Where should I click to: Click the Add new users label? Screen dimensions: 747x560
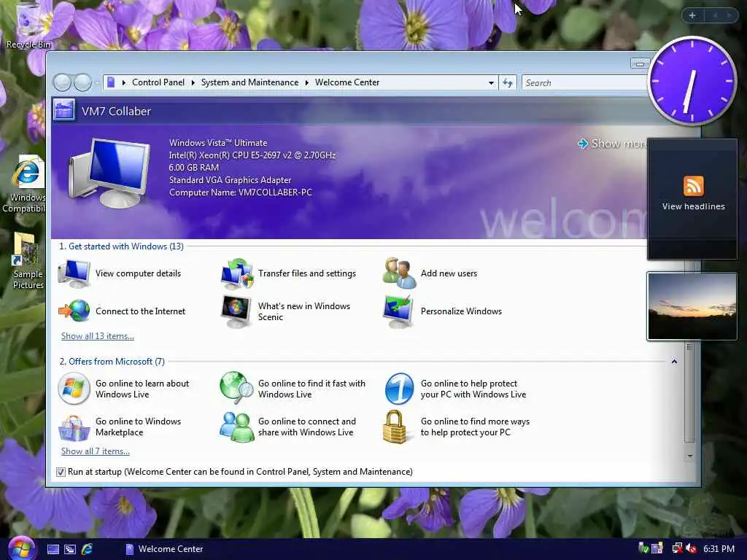449,273
